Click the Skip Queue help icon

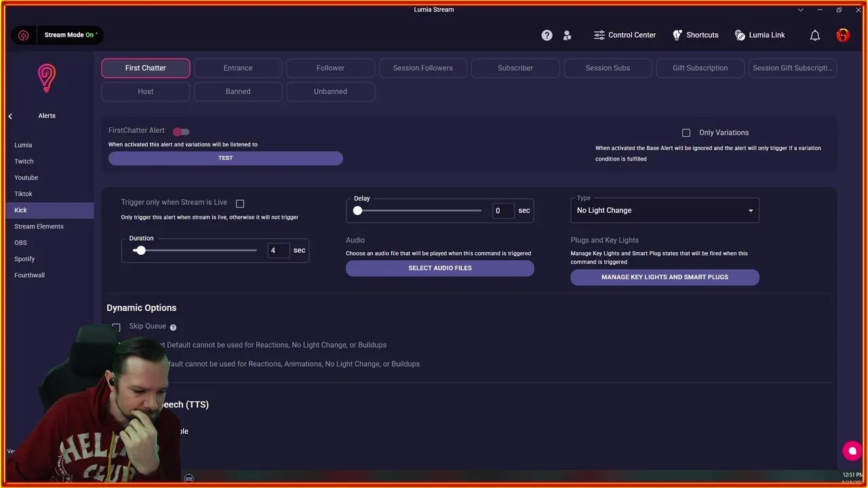coord(173,327)
